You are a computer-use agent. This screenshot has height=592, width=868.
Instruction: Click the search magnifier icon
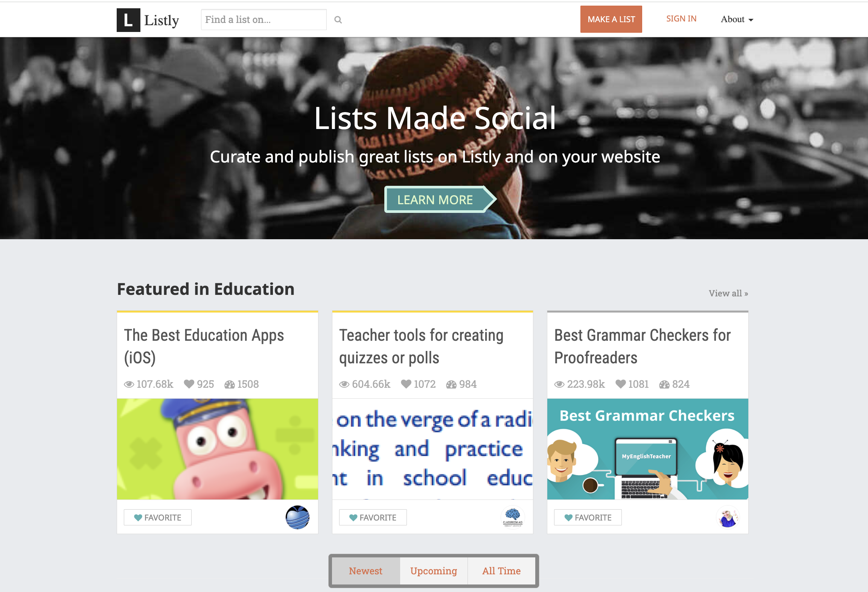[x=338, y=20]
